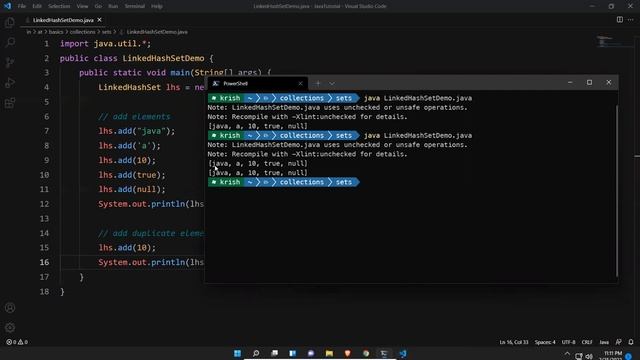The width and height of the screenshot is (640, 360).
Task: Open the Run menu
Action: point(113,6)
